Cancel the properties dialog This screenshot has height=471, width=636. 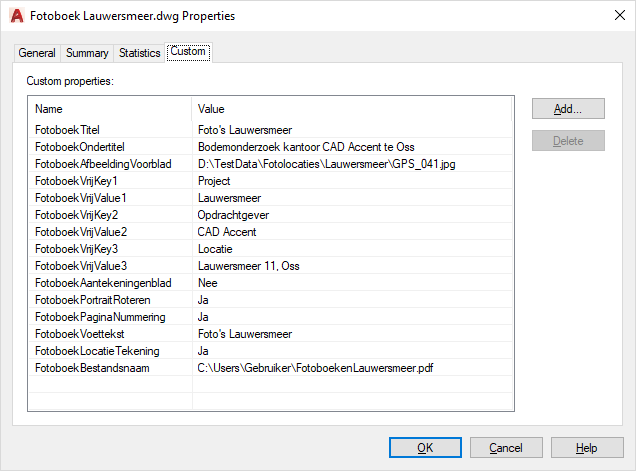[x=506, y=448]
